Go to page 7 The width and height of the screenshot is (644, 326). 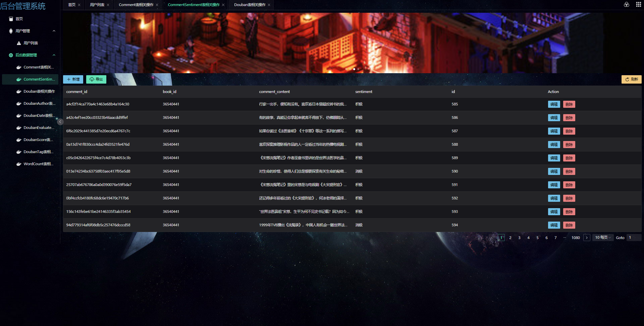(556, 238)
